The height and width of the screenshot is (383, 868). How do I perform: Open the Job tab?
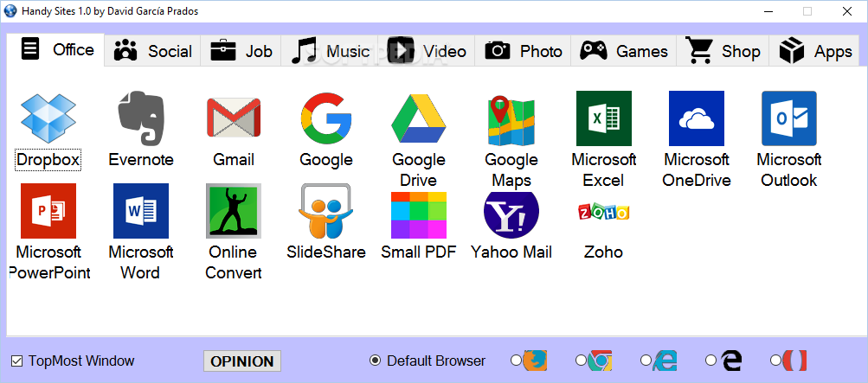coord(241,51)
